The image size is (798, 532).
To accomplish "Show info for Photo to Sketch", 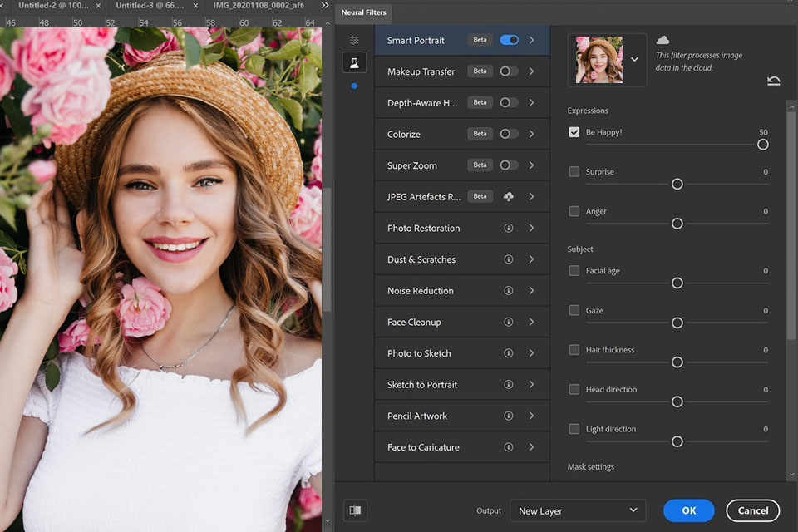I will pyautogui.click(x=509, y=353).
